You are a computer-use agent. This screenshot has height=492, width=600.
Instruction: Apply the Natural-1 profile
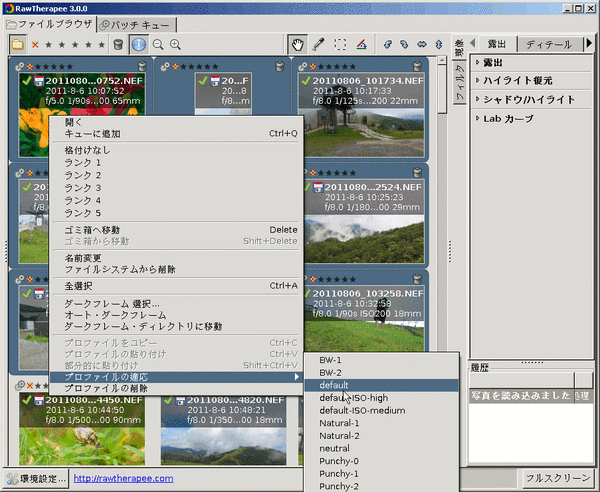pos(382,423)
